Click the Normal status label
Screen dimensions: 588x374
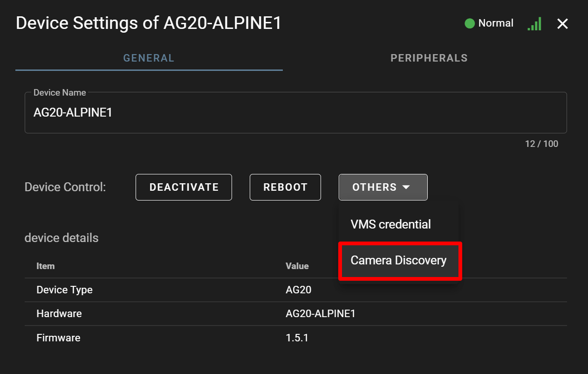[x=496, y=23]
